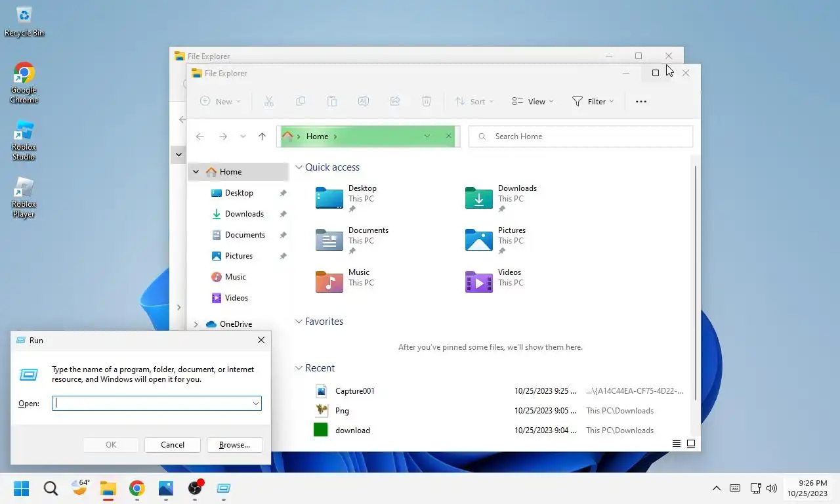840x504 pixels.
Task: Select the Roblox Player desktop shortcut
Action: [x=24, y=198]
